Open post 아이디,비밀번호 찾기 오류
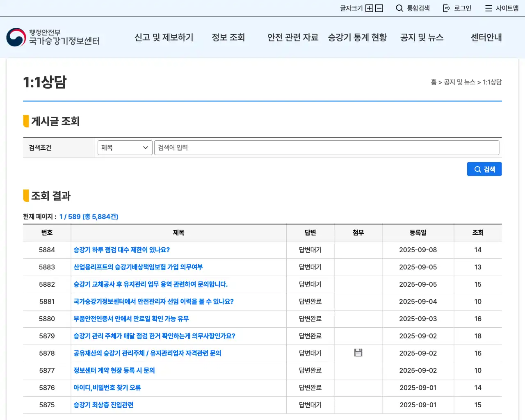The height and width of the screenshot is (420, 525). [107, 388]
